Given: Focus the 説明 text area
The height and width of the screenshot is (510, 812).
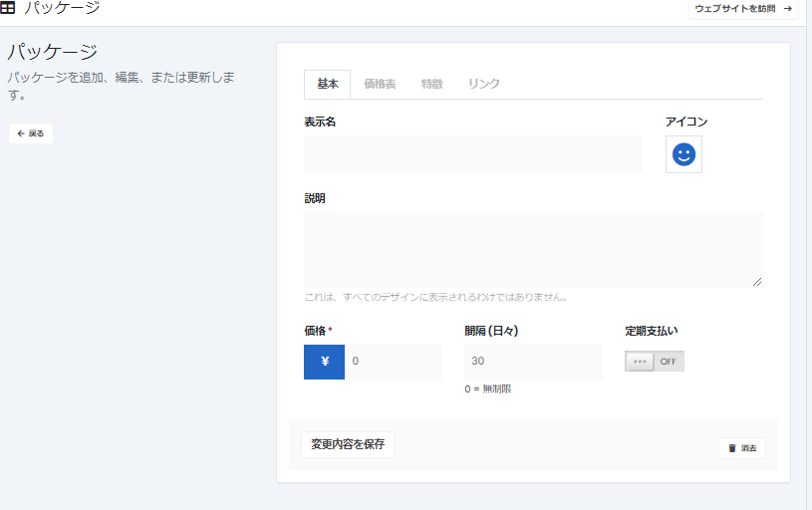Looking at the screenshot, I should coord(533,250).
